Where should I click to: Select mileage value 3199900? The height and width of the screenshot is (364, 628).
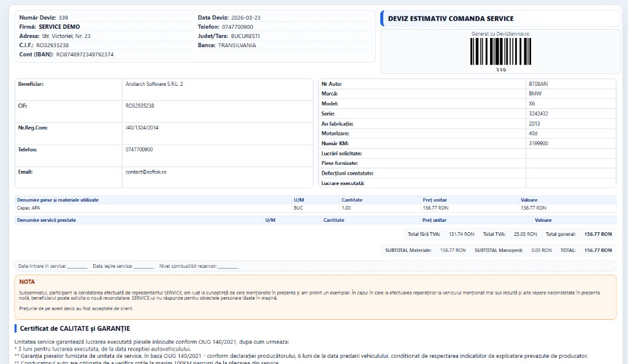point(538,143)
